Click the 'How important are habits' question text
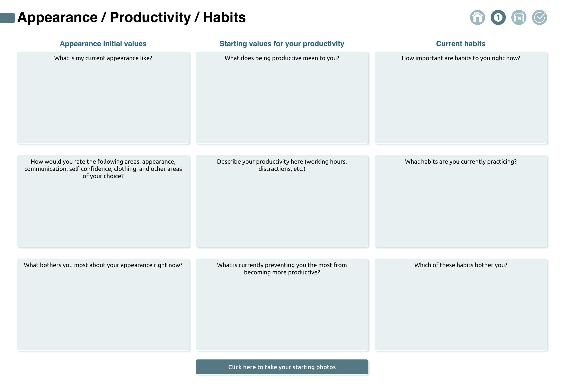The height and width of the screenshot is (392, 564). (x=461, y=58)
